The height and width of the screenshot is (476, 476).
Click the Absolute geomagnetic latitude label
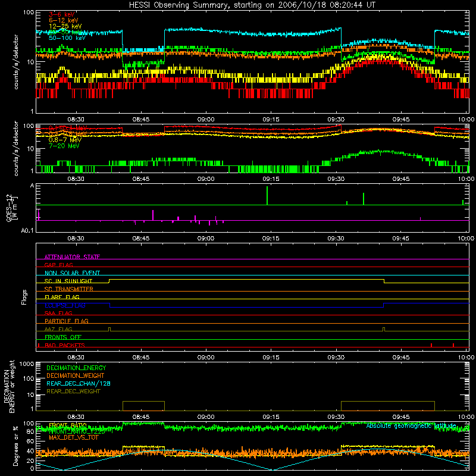[411, 426]
